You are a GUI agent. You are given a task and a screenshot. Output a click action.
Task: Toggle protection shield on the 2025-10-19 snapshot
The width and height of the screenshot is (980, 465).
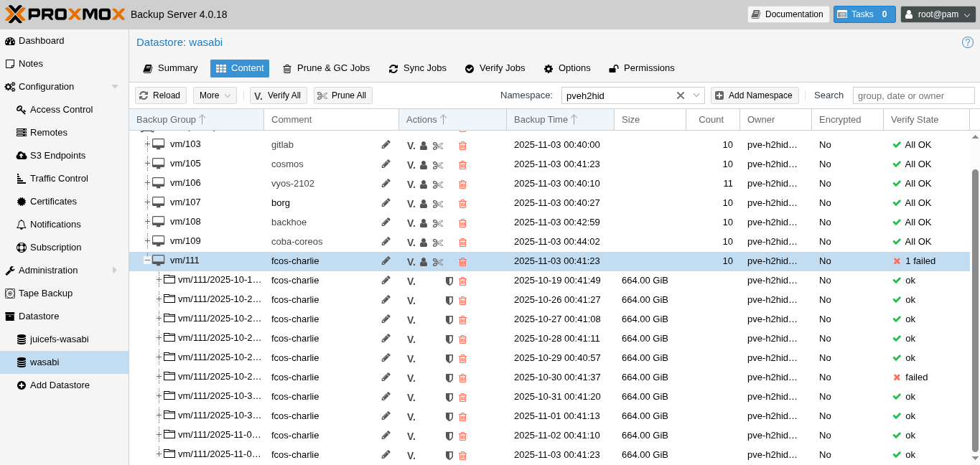tap(449, 281)
